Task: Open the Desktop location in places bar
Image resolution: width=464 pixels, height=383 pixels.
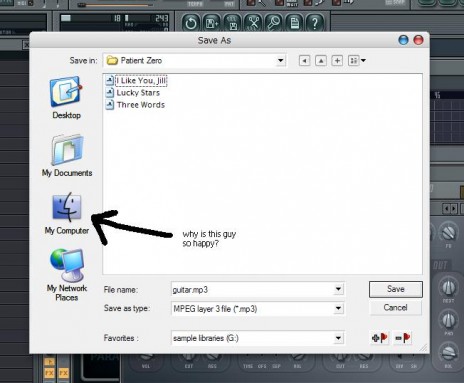Action: click(x=66, y=97)
